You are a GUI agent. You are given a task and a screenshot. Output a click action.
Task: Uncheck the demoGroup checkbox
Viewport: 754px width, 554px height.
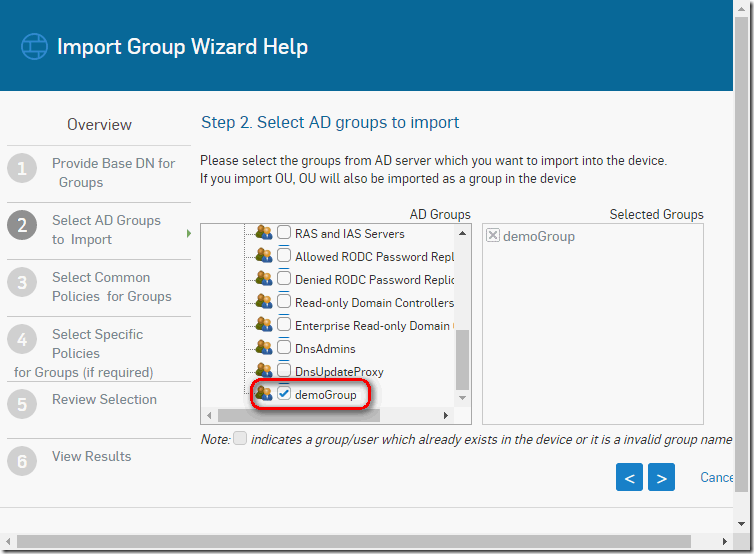pyautogui.click(x=284, y=393)
